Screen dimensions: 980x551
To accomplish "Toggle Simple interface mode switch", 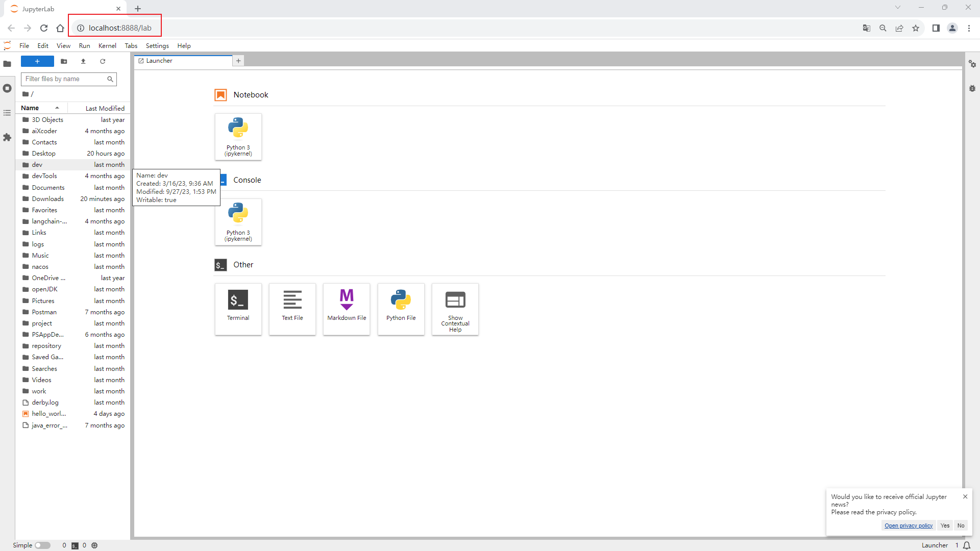I will click(42, 545).
